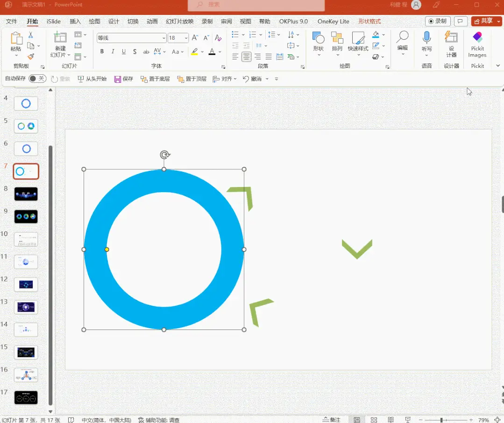Click the Pickit Images icon

pyautogui.click(x=477, y=44)
